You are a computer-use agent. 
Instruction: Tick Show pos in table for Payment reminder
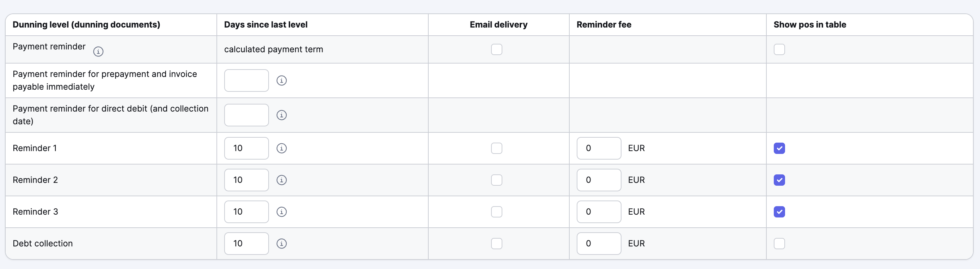[779, 49]
